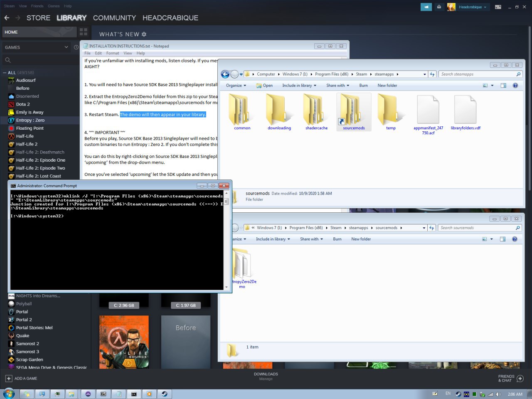
Task: Click the volume icon in system tray
Action: 498,394
